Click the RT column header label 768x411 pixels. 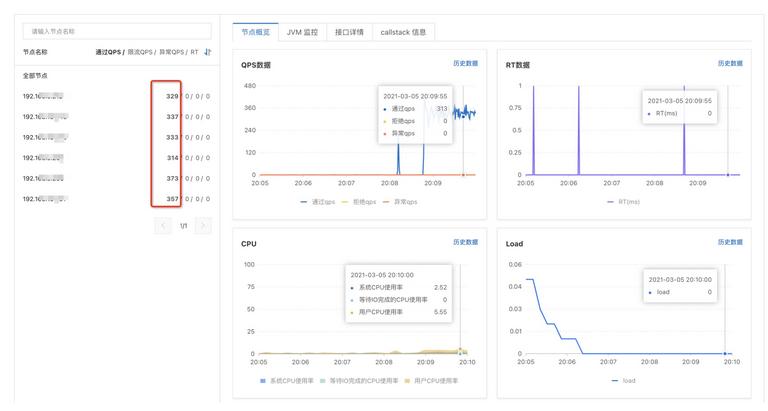point(194,52)
